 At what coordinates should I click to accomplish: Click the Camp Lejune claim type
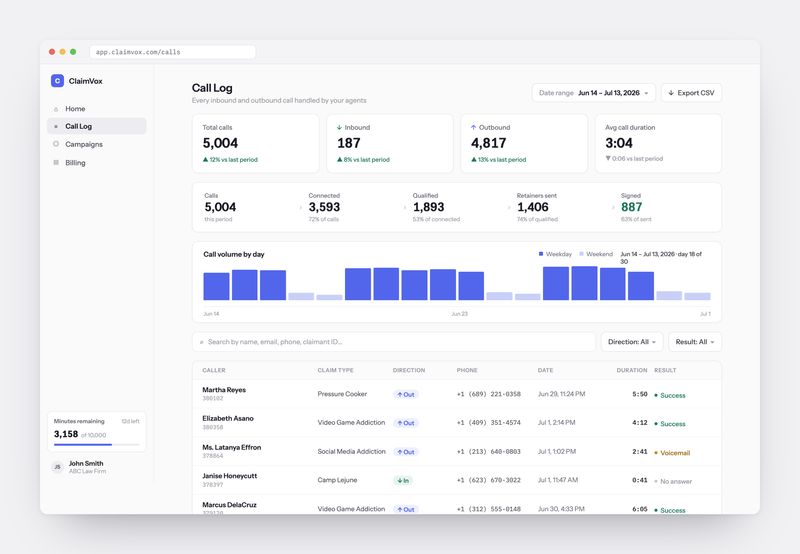click(x=337, y=480)
